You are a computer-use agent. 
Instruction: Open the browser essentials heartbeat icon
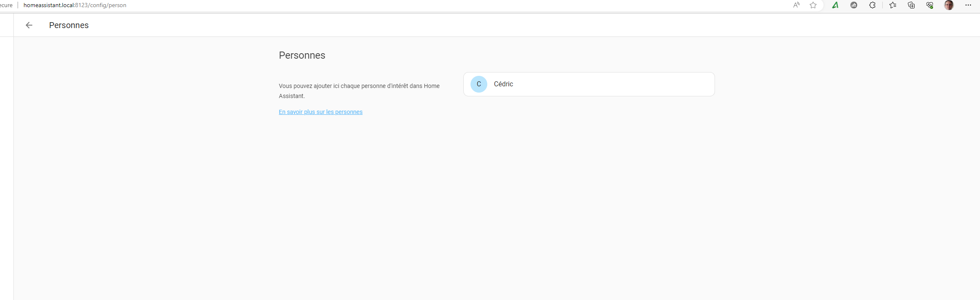tap(930, 5)
